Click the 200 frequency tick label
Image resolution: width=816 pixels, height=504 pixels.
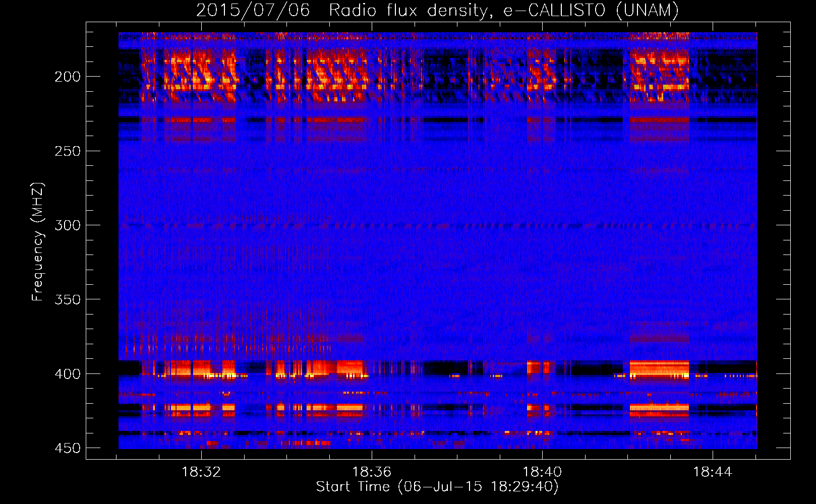point(67,77)
